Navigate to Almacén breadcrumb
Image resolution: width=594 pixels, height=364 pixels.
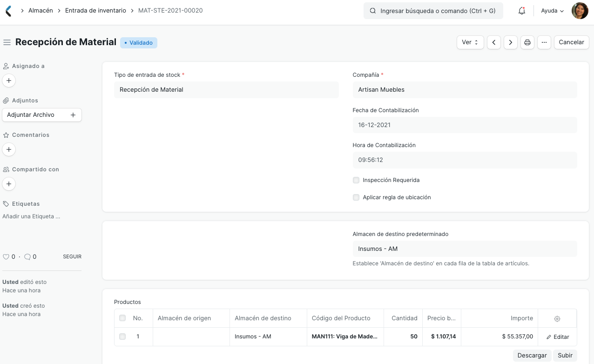point(40,10)
